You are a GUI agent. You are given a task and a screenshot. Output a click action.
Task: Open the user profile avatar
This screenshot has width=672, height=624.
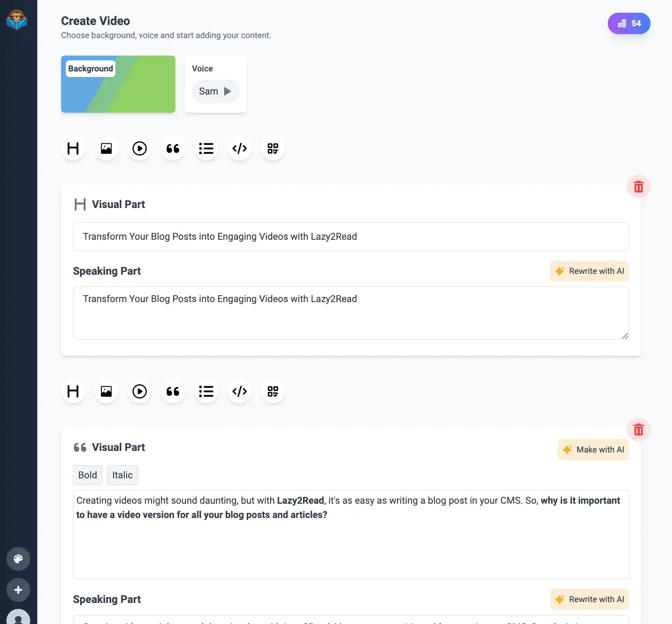click(x=18, y=617)
